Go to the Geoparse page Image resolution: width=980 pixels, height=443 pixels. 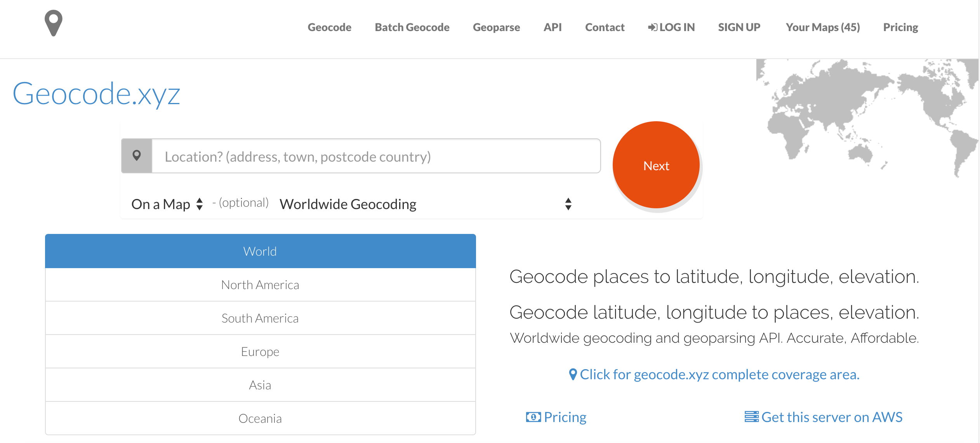496,27
